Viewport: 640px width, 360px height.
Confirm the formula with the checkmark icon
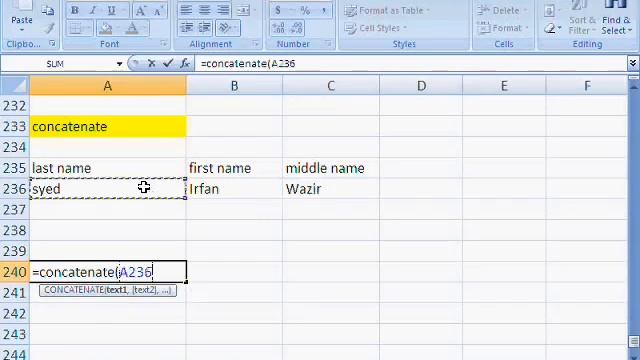click(x=168, y=63)
